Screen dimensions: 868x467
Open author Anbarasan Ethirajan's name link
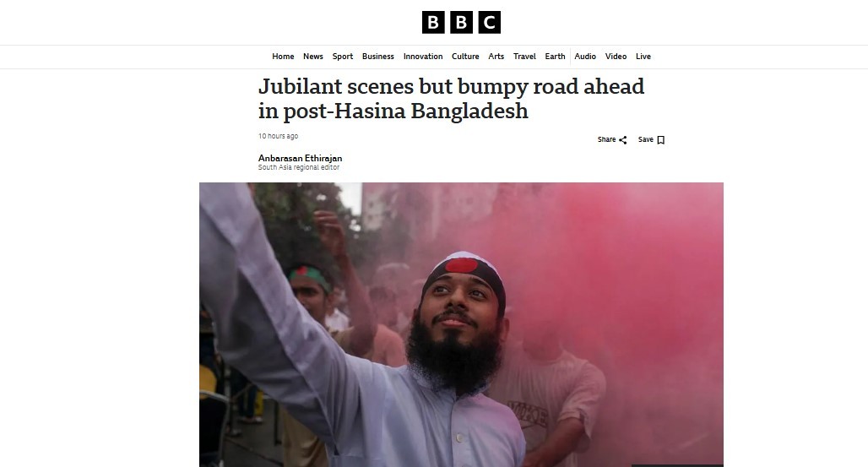click(x=300, y=158)
